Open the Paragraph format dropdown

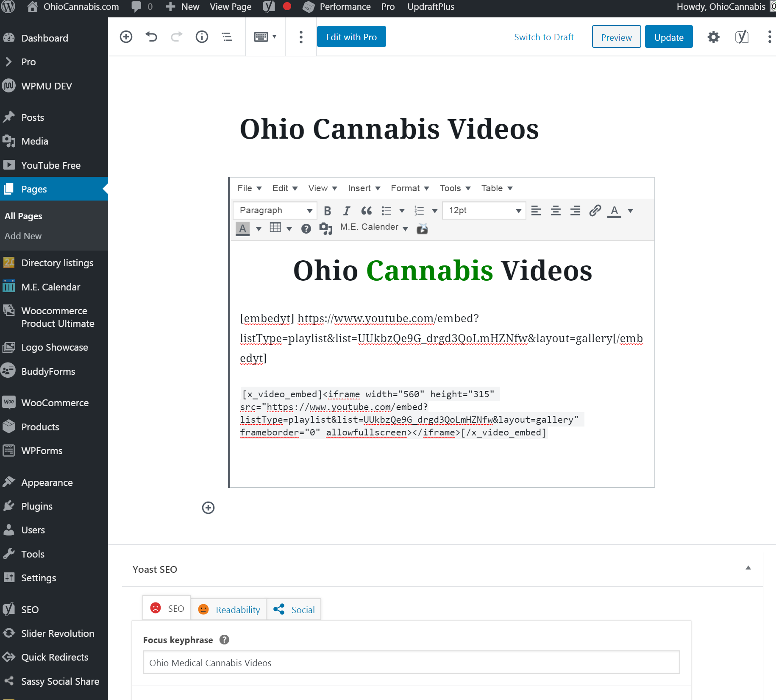pos(275,210)
